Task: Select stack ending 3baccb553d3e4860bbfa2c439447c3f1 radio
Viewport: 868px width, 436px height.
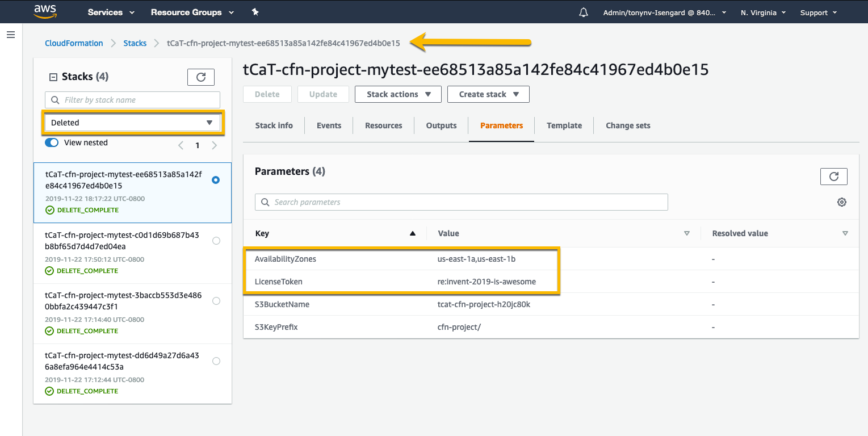Action: pos(216,301)
